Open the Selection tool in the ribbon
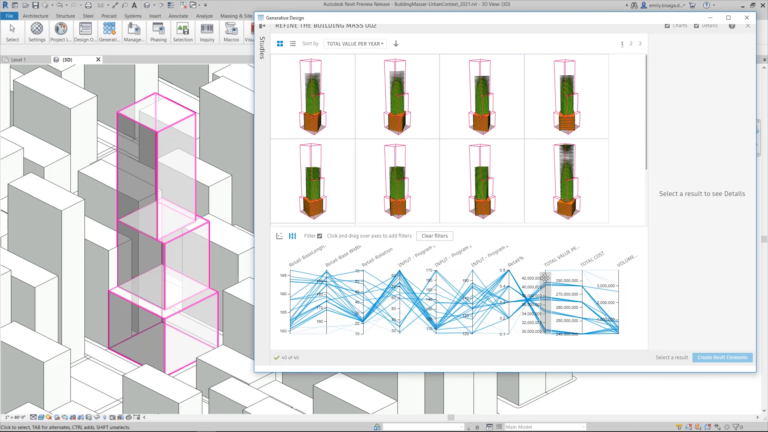Image resolution: width=768 pixels, height=432 pixels. point(183,32)
